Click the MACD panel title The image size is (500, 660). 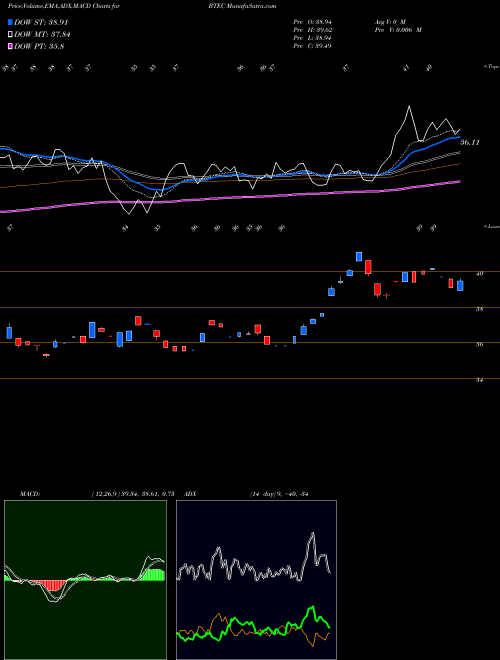(x=29, y=494)
